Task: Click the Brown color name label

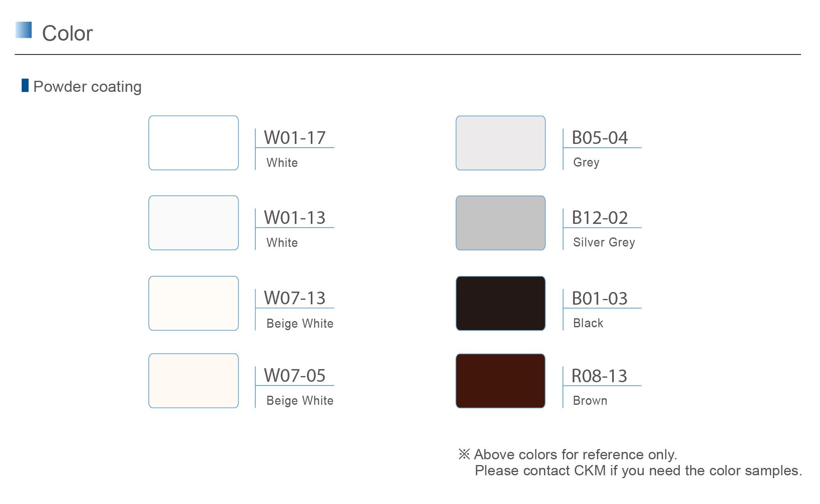Action: click(x=590, y=401)
